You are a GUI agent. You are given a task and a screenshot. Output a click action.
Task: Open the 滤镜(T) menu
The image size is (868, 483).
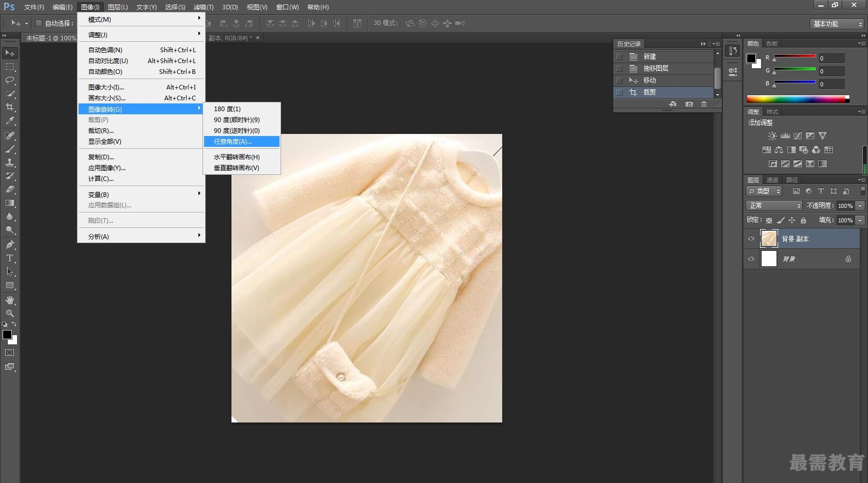click(x=204, y=7)
